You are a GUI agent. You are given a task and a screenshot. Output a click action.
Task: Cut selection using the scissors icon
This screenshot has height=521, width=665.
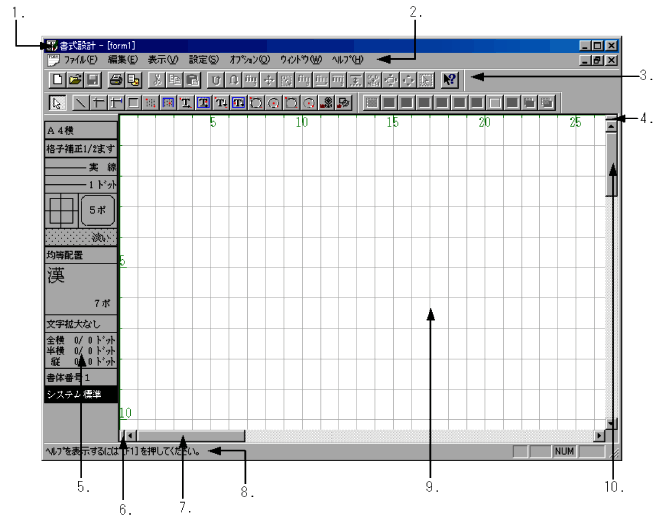(158, 79)
